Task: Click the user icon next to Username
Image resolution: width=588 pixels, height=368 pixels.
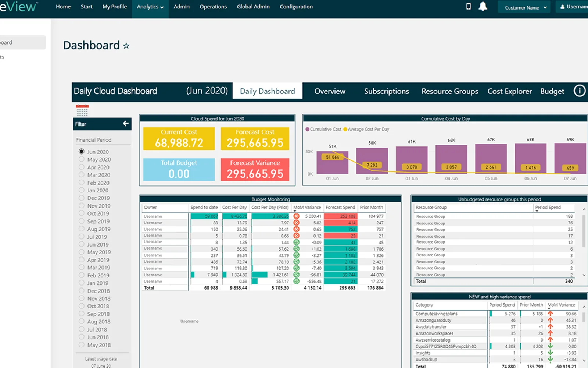Action: [562, 7]
